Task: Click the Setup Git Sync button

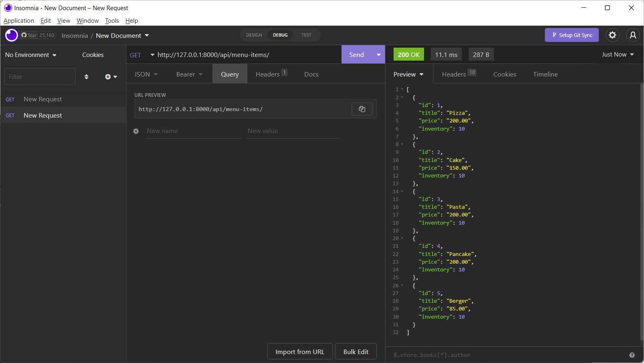Action: pos(572,35)
